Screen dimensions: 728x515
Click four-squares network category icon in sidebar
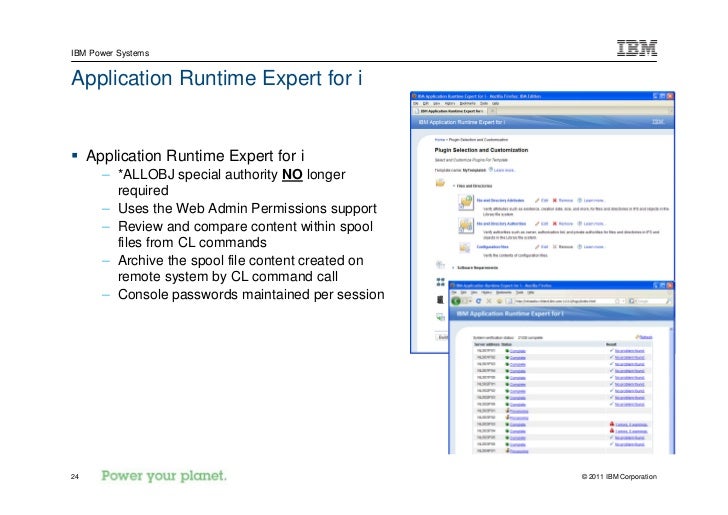(x=441, y=282)
